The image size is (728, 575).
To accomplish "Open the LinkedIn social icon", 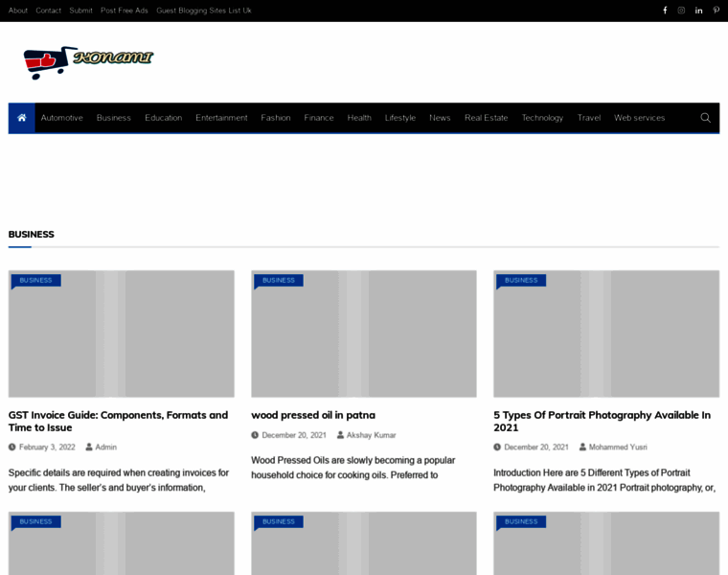I will click(x=698, y=11).
